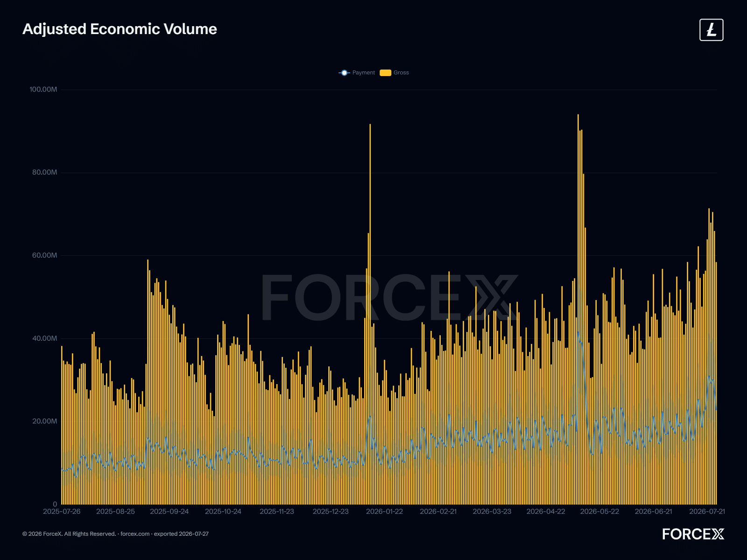Click the Adjusted Economic Volume title
This screenshot has width=747, height=560.
point(120,29)
